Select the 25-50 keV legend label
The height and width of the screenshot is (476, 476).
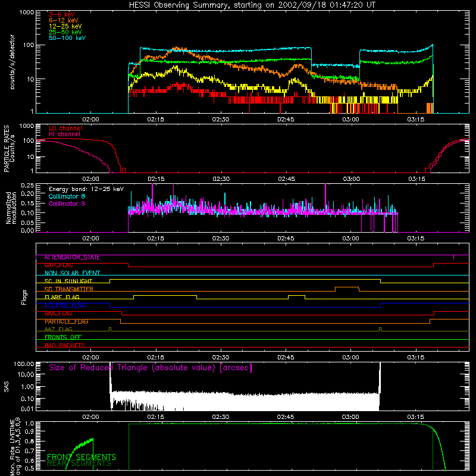click(x=65, y=32)
